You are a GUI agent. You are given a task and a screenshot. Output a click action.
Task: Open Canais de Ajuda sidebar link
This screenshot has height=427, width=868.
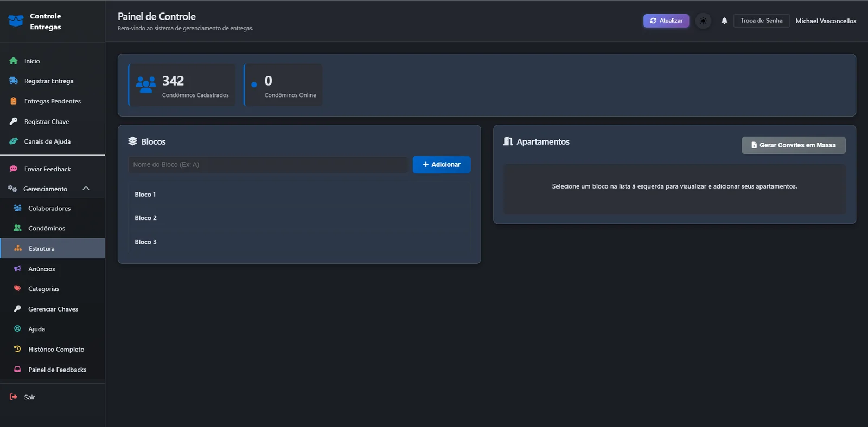tap(53, 142)
